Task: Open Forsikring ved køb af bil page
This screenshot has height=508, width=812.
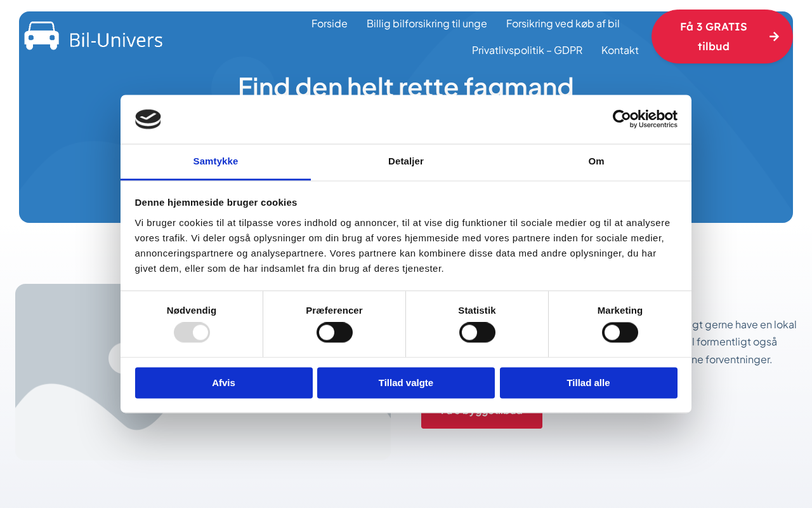Action: (563, 23)
